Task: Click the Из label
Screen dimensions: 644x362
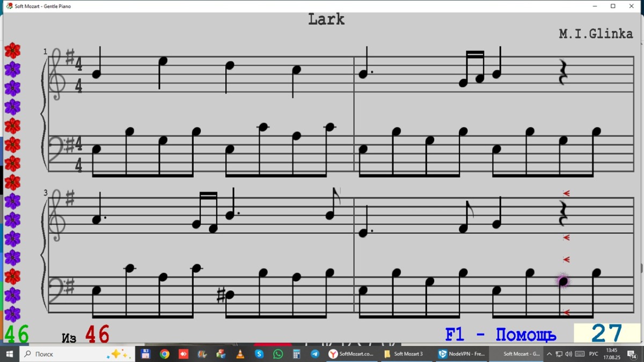Action: [69, 338]
